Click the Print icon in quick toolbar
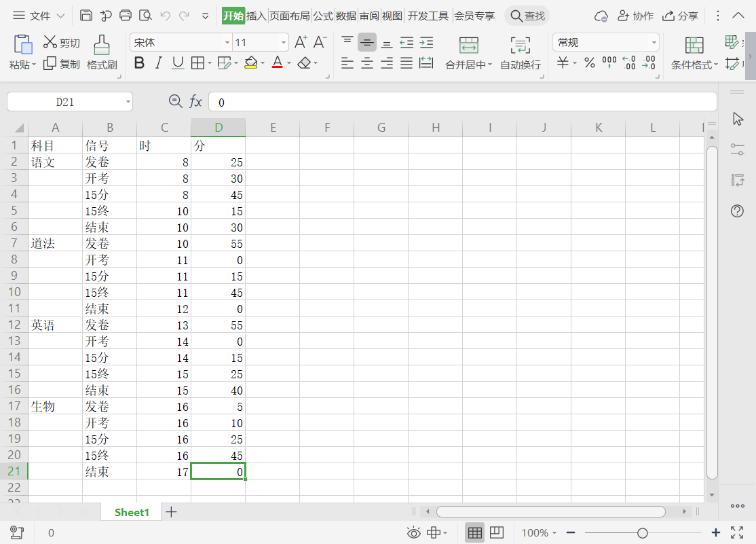The image size is (756, 544). click(x=126, y=16)
